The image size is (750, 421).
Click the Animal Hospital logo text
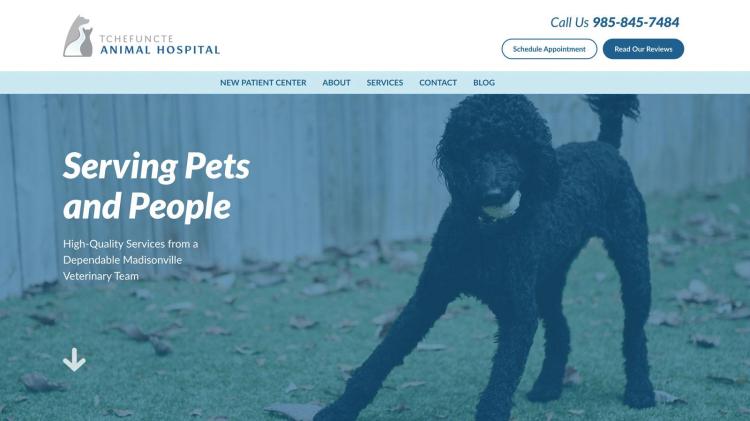[160, 50]
